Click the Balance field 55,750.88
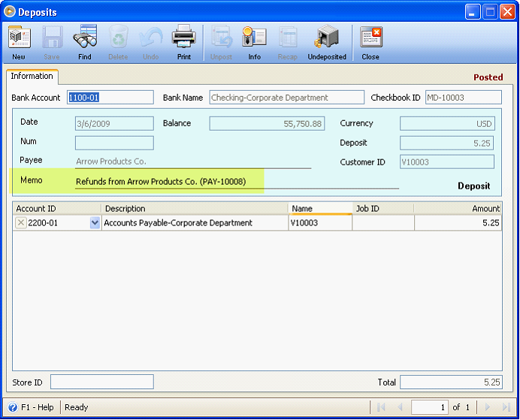The width and height of the screenshot is (520, 420). coord(267,124)
